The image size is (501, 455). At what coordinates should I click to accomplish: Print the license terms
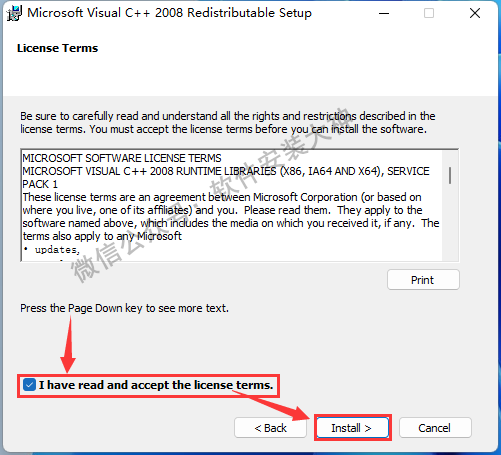click(x=423, y=280)
